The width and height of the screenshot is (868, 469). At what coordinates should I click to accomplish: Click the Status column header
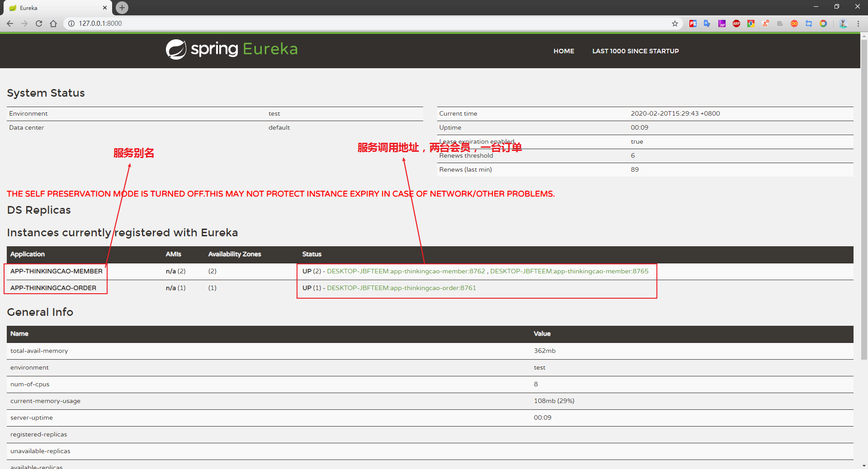click(x=312, y=254)
